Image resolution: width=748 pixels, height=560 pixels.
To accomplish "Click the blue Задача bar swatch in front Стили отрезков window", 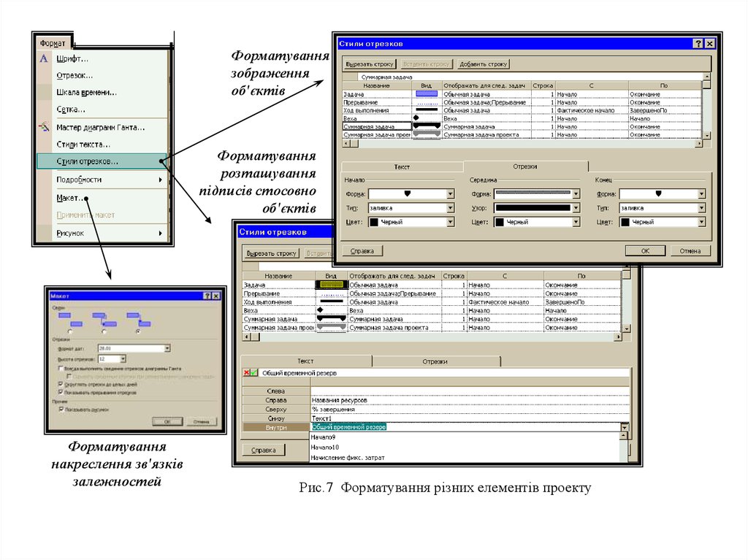I will [x=427, y=94].
